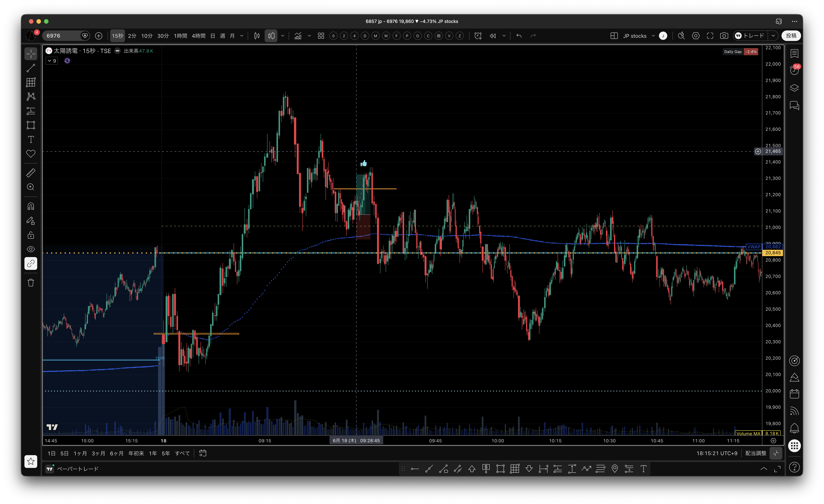Click the bar replay rewind icon
The width and height of the screenshot is (824, 504).
493,36
